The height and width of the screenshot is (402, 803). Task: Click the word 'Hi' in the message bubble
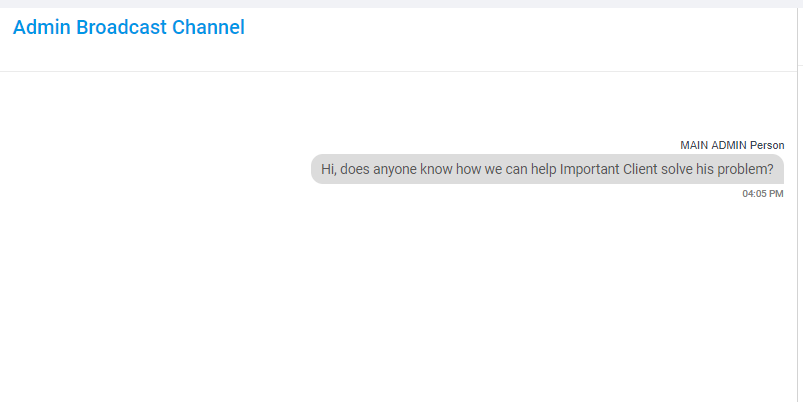[x=328, y=169]
